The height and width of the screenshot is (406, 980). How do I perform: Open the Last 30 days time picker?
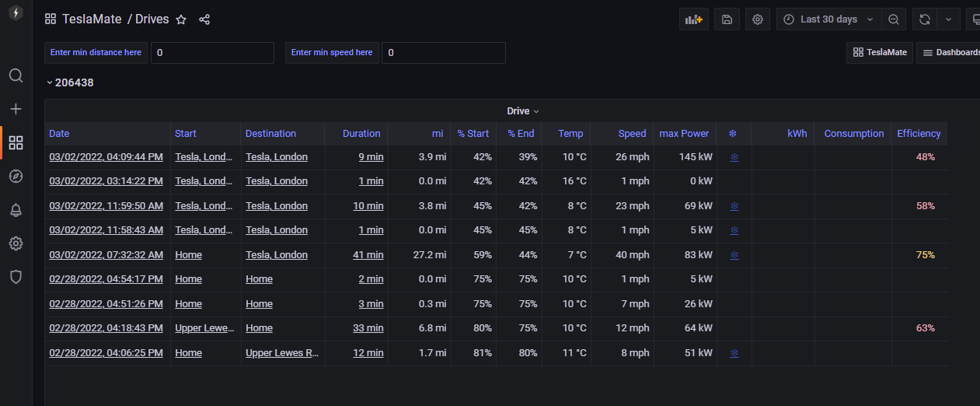point(828,19)
